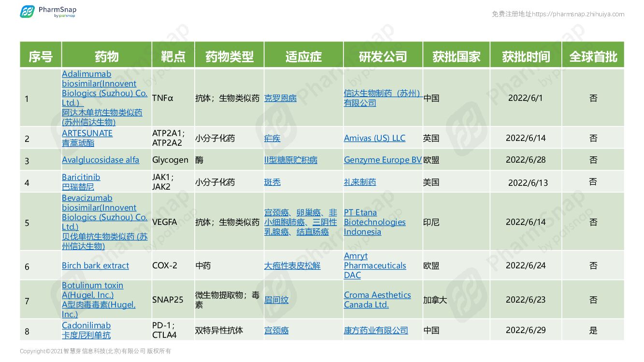Click the 眉间纹 indication link
The width and height of the screenshot is (644, 362).
point(276,300)
